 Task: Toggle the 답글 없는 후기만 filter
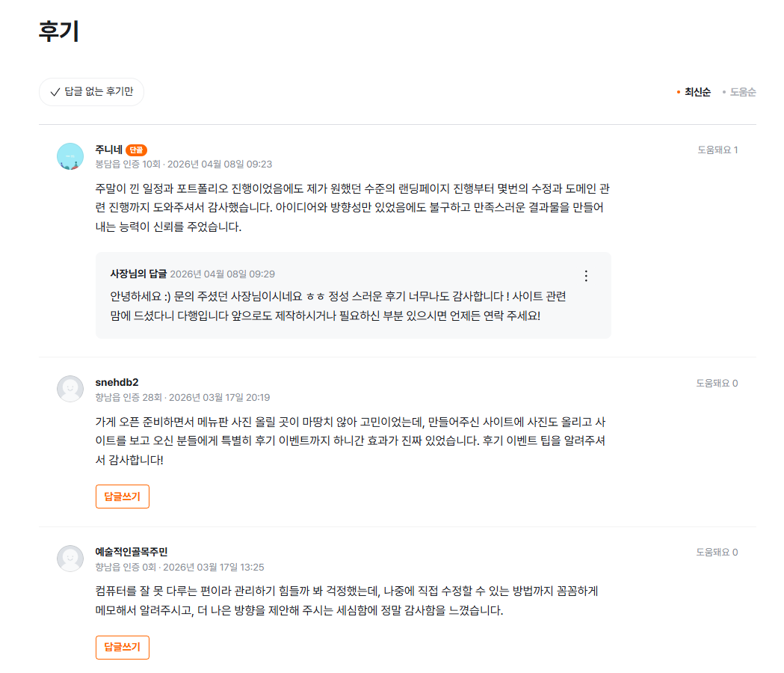tap(91, 92)
